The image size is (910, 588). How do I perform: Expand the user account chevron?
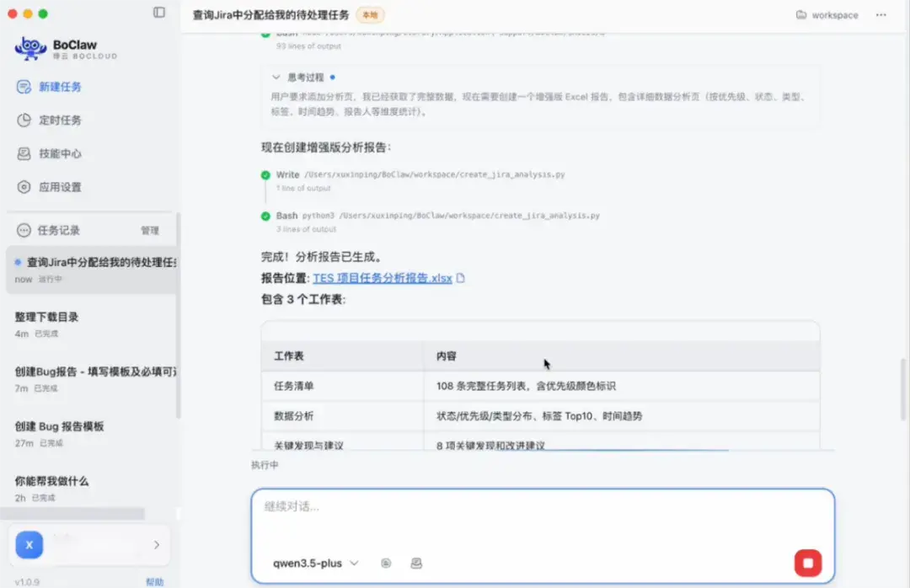point(157,545)
